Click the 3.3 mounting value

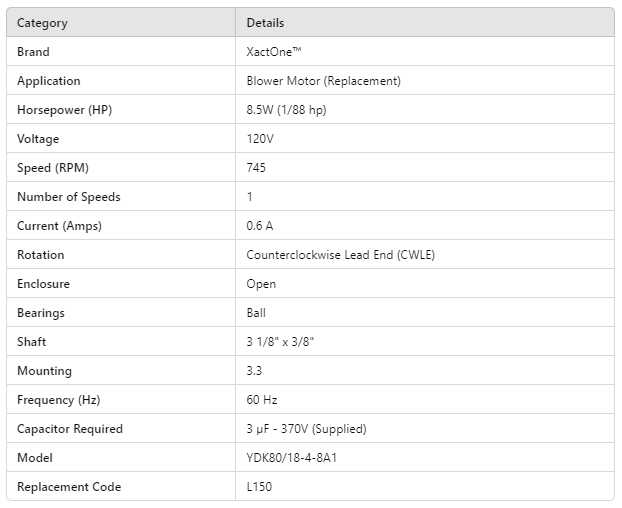tap(255, 371)
